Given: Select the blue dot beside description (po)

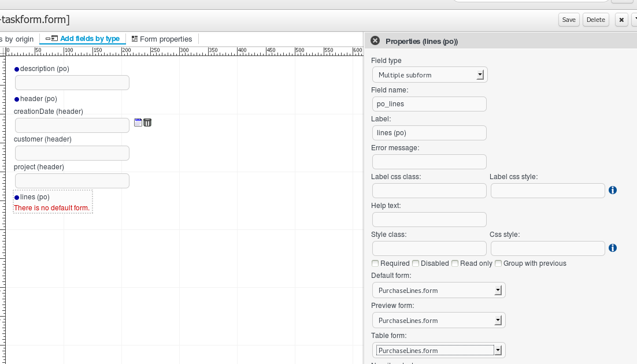Looking at the screenshot, I should [x=16, y=69].
